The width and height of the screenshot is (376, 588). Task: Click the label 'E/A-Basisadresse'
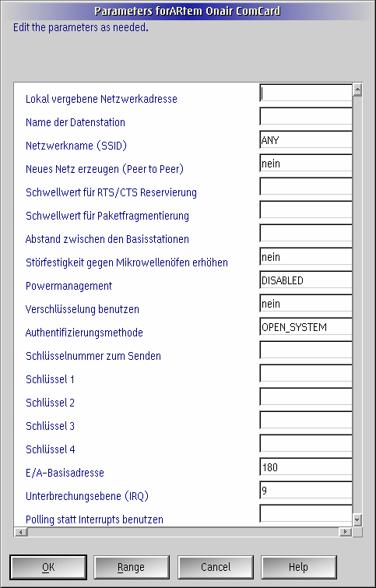click(65, 473)
